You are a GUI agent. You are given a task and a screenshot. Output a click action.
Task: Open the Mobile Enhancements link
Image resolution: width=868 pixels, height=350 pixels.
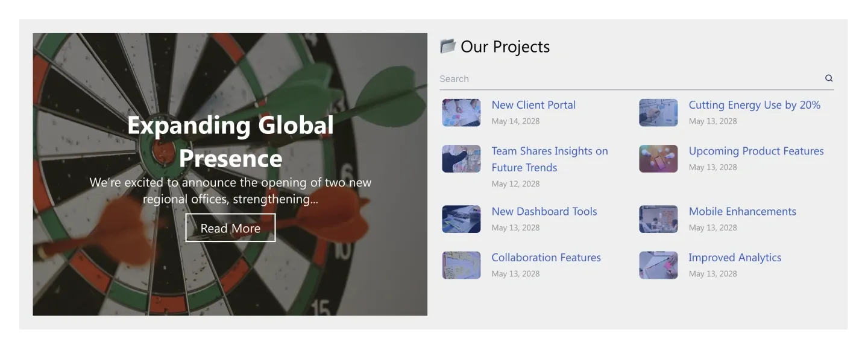pyautogui.click(x=743, y=211)
